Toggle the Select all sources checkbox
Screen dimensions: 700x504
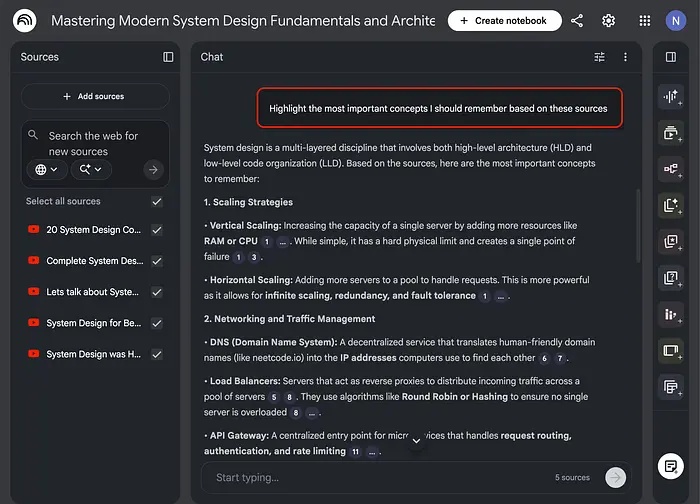(157, 201)
